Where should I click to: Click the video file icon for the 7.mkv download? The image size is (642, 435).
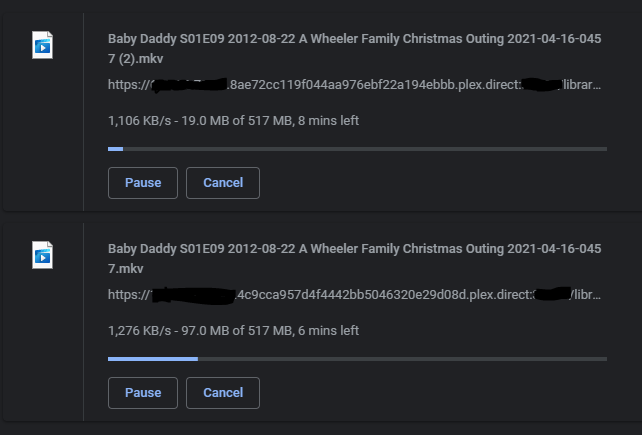tap(43, 255)
